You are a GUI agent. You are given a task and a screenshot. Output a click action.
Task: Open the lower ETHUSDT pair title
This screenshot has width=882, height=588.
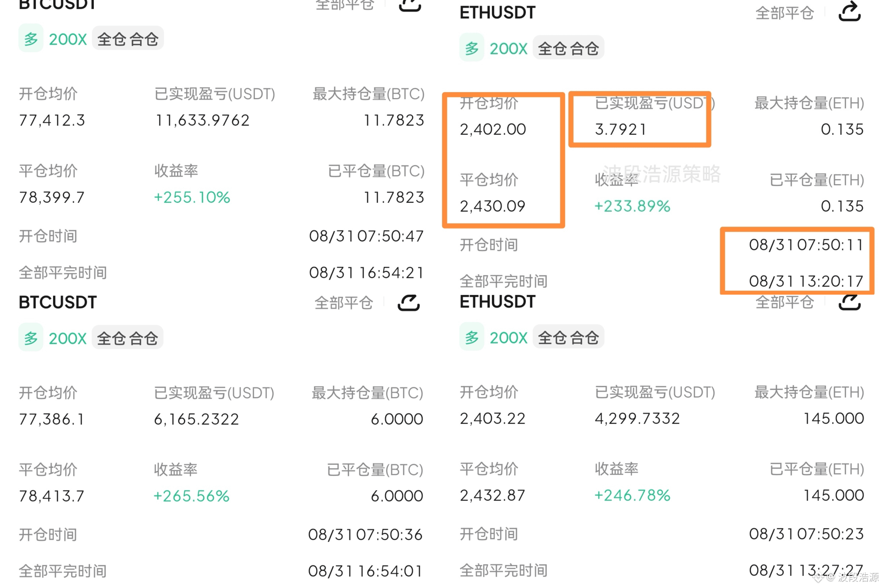click(x=497, y=302)
